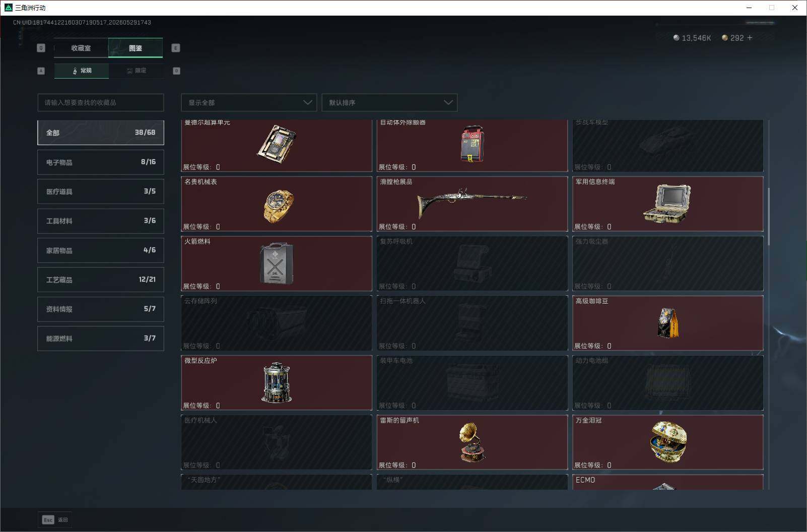
Task: Select the 高级咖啡豆 coffee bag icon
Action: pos(668,322)
